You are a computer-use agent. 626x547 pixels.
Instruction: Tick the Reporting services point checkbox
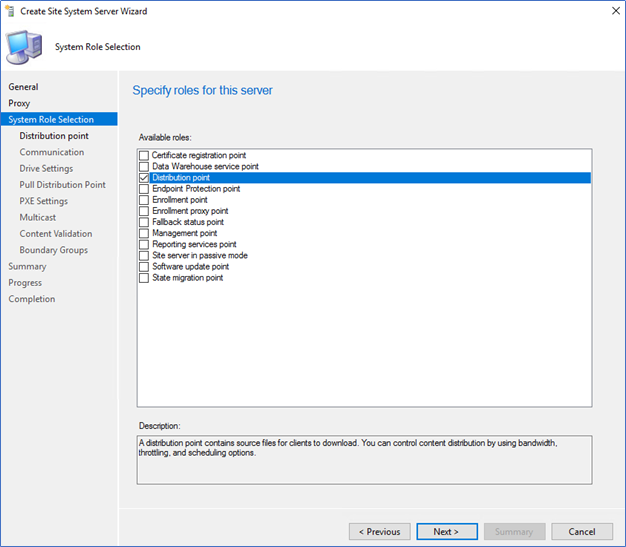(x=144, y=244)
